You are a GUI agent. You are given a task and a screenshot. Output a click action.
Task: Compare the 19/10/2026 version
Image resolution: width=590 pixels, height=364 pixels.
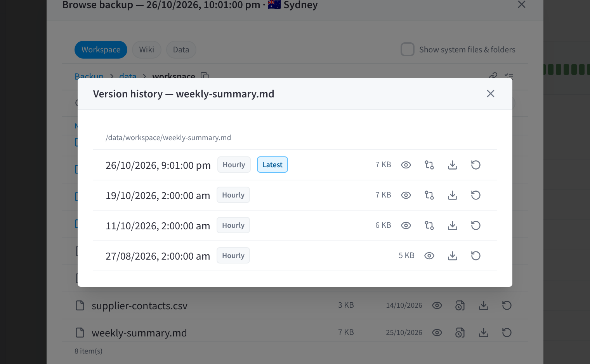pyautogui.click(x=429, y=195)
